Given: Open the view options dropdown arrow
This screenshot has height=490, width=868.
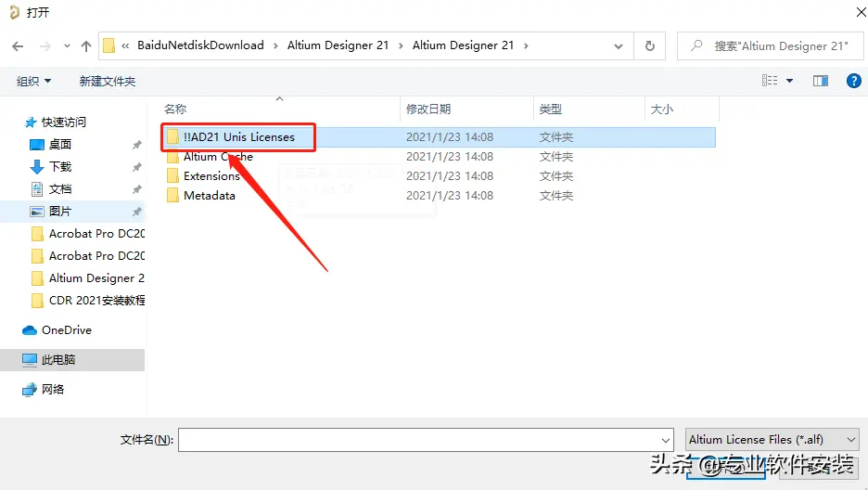Looking at the screenshot, I should [x=789, y=81].
